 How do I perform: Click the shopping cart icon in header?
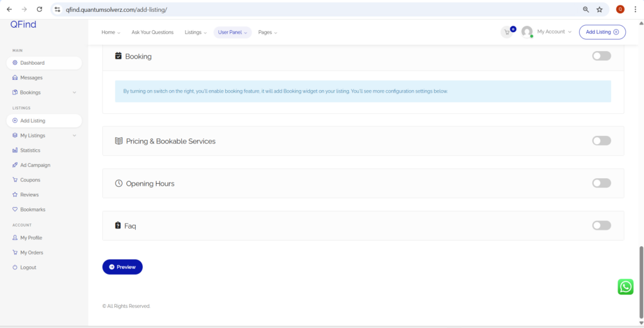point(506,32)
